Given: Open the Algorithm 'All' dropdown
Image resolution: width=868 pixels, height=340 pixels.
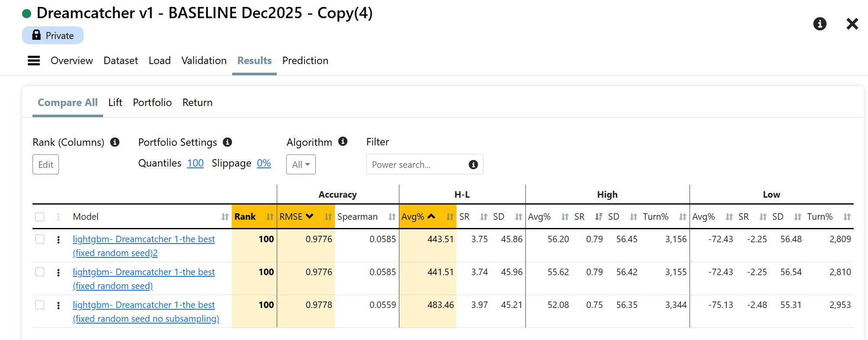Looking at the screenshot, I should click(x=301, y=165).
